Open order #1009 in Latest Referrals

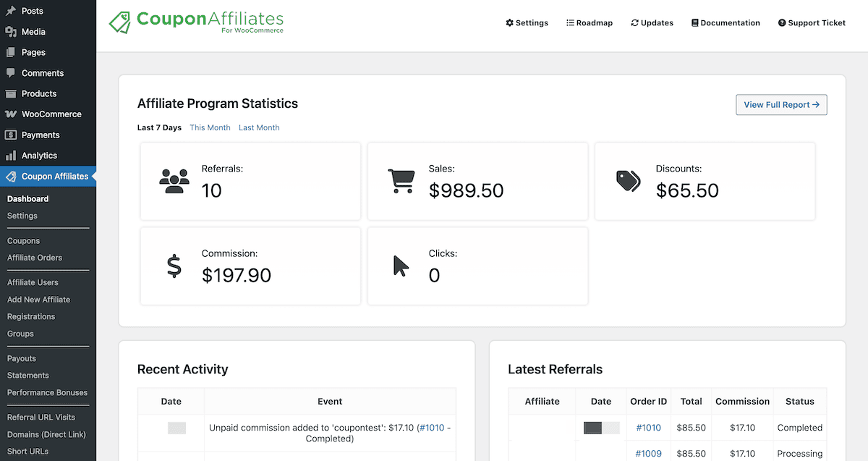tap(648, 454)
